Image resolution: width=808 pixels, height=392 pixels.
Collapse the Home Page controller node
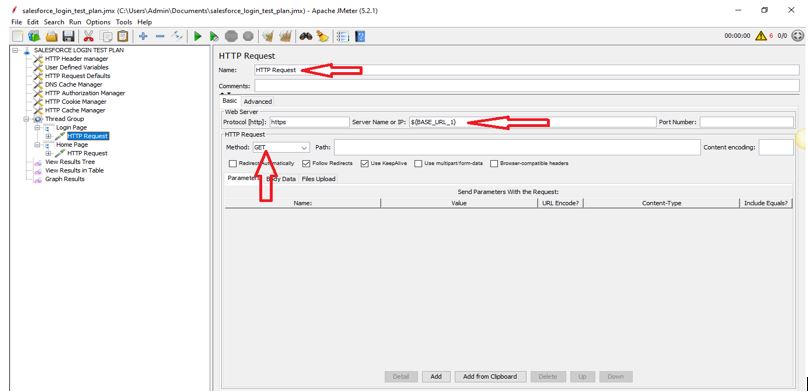coord(37,145)
